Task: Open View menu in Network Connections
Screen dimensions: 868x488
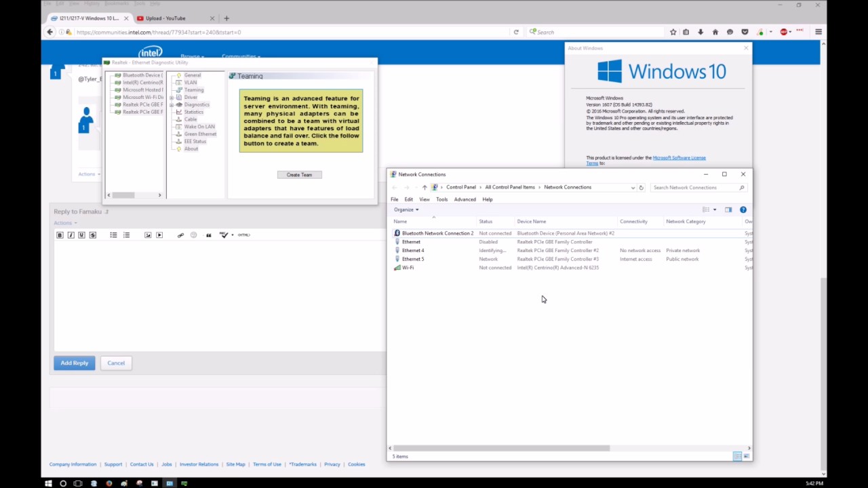Action: pos(425,199)
